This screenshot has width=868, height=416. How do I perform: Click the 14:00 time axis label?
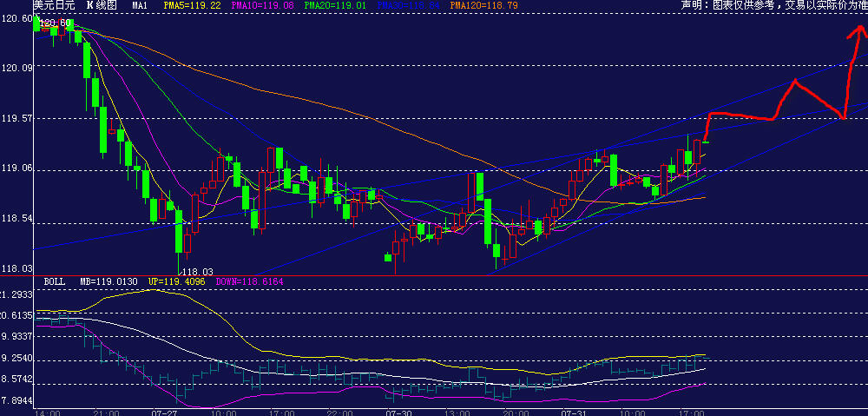click(x=47, y=413)
